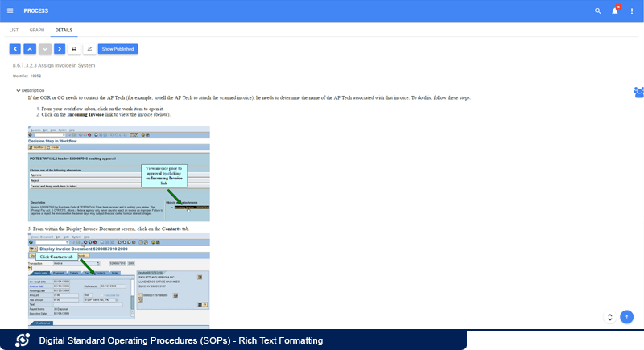Screen dimensions: 644x350
Task: Click the expand/collapse arrows button
Action: click(610, 317)
